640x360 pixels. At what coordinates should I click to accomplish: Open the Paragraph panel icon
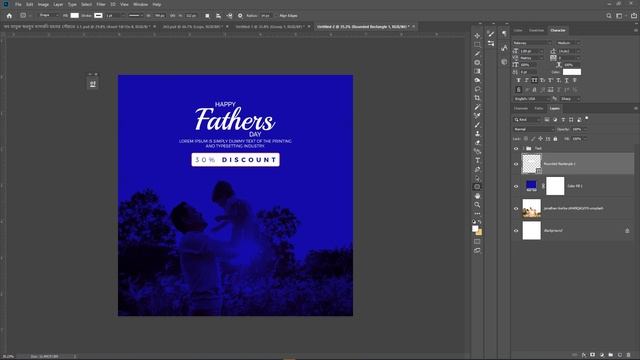coord(504,34)
